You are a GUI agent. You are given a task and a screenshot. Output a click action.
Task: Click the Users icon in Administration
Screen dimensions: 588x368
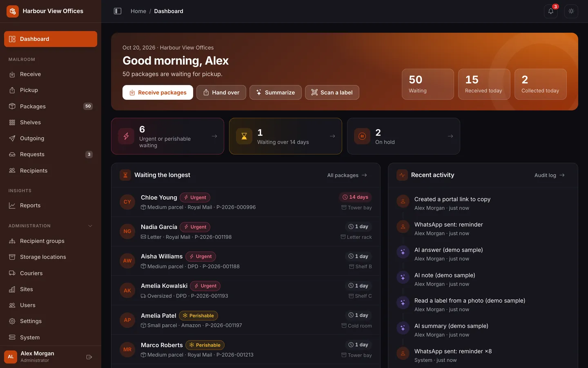tap(12, 305)
